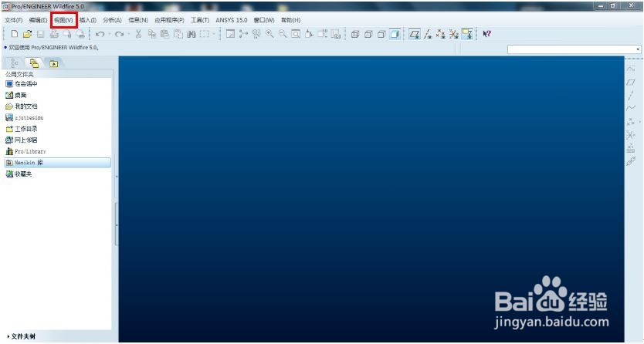Click the datum point tool in right toolbar
Image resolution: width=644 pixels, height=344 pixels.
click(x=630, y=122)
